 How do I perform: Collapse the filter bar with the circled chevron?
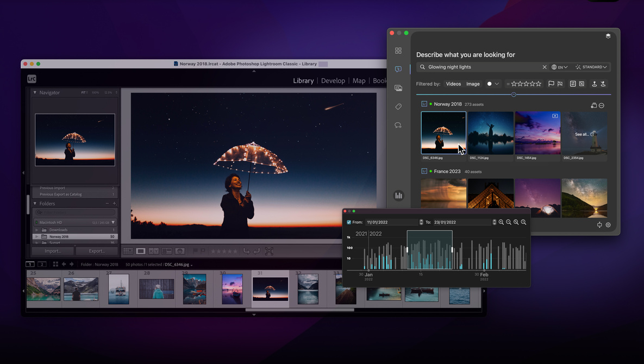click(514, 95)
